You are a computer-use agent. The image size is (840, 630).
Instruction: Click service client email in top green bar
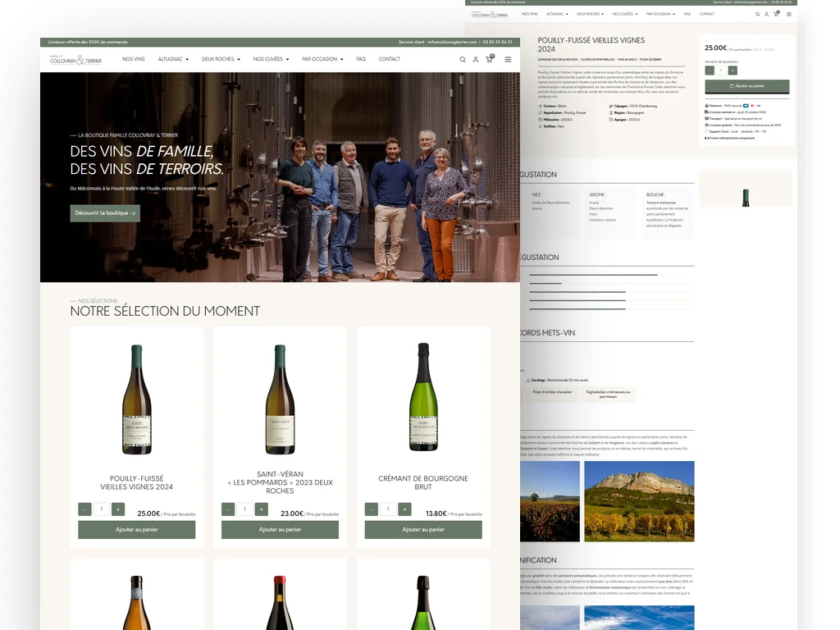[452, 42]
